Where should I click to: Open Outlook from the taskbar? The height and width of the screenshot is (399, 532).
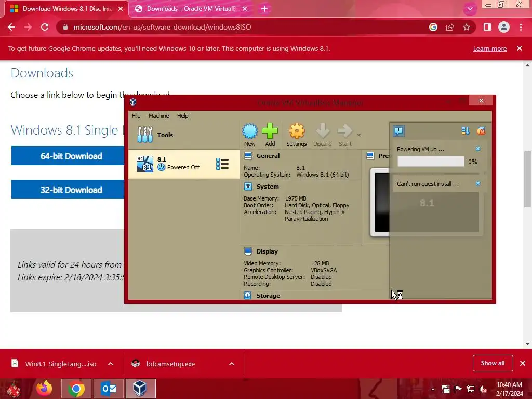109,389
